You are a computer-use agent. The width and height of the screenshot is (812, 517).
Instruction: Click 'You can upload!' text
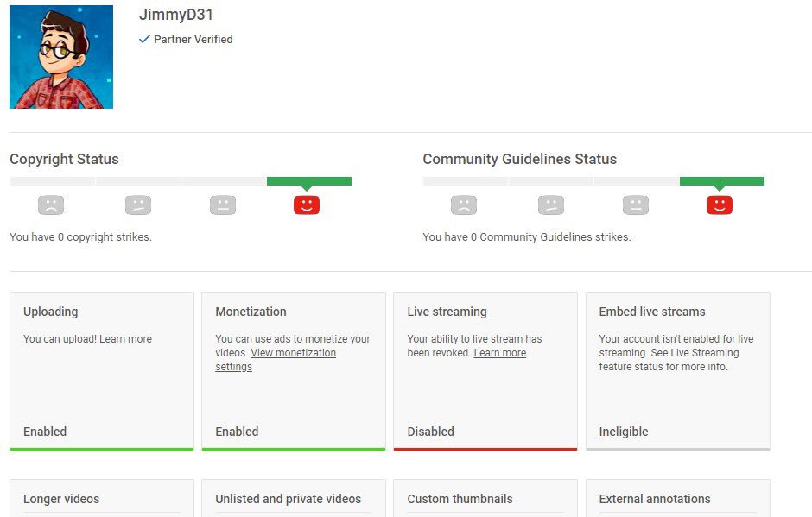pos(60,339)
